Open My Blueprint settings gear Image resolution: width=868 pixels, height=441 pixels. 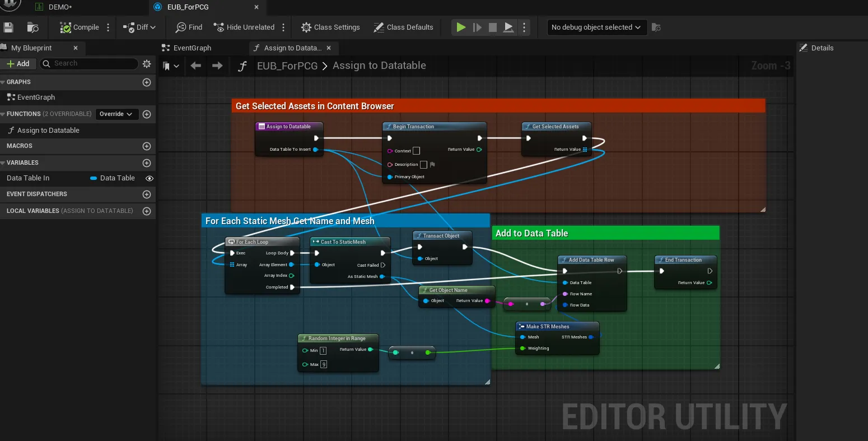[147, 63]
